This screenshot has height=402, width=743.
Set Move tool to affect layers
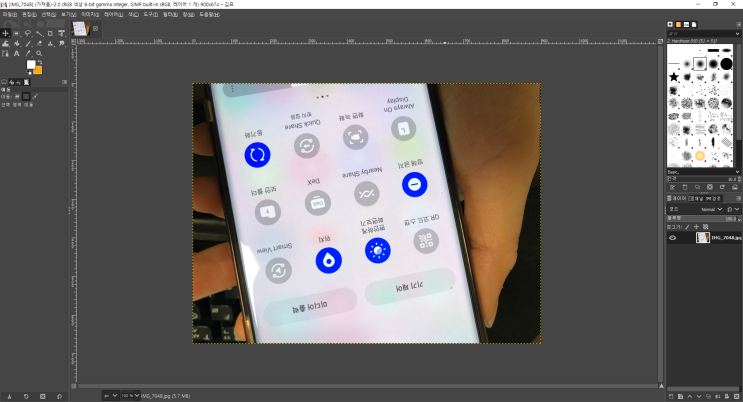pyautogui.click(x=17, y=96)
